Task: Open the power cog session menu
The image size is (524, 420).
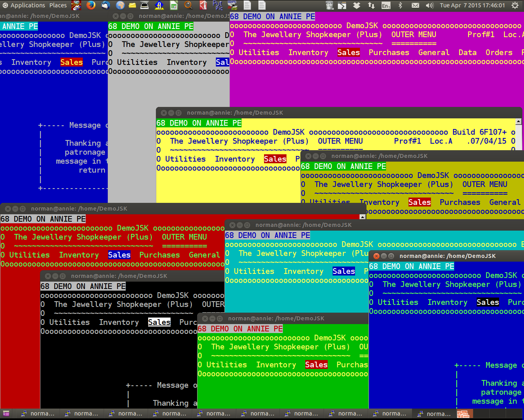Action: pos(516,5)
